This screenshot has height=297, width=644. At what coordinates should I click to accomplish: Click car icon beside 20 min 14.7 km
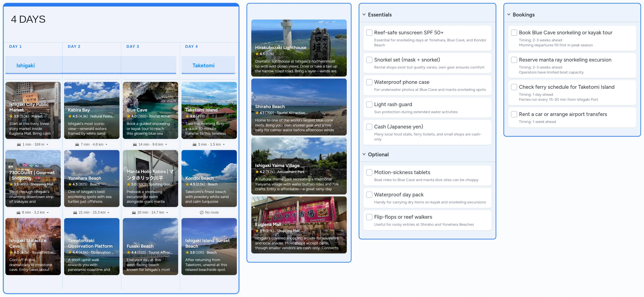134,212
